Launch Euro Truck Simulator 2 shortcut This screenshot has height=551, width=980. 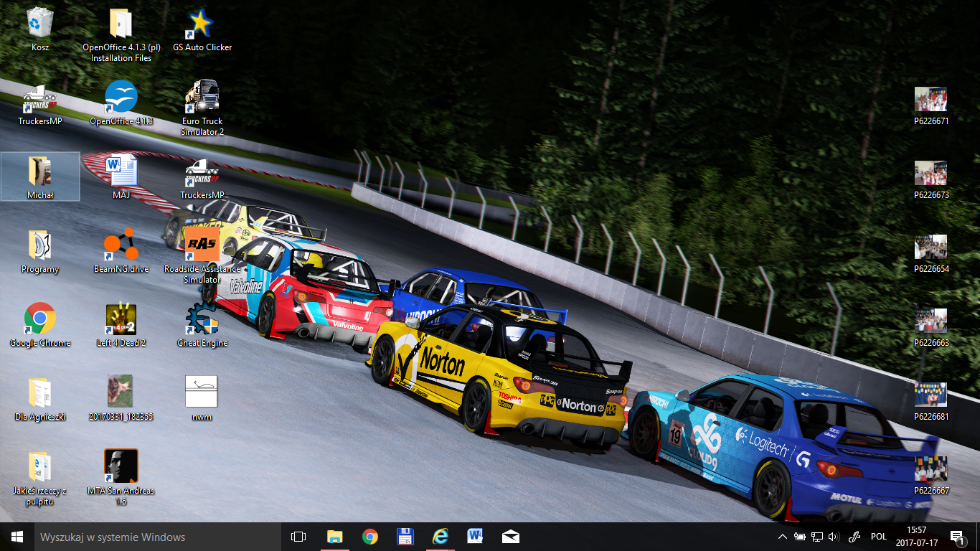click(x=202, y=108)
